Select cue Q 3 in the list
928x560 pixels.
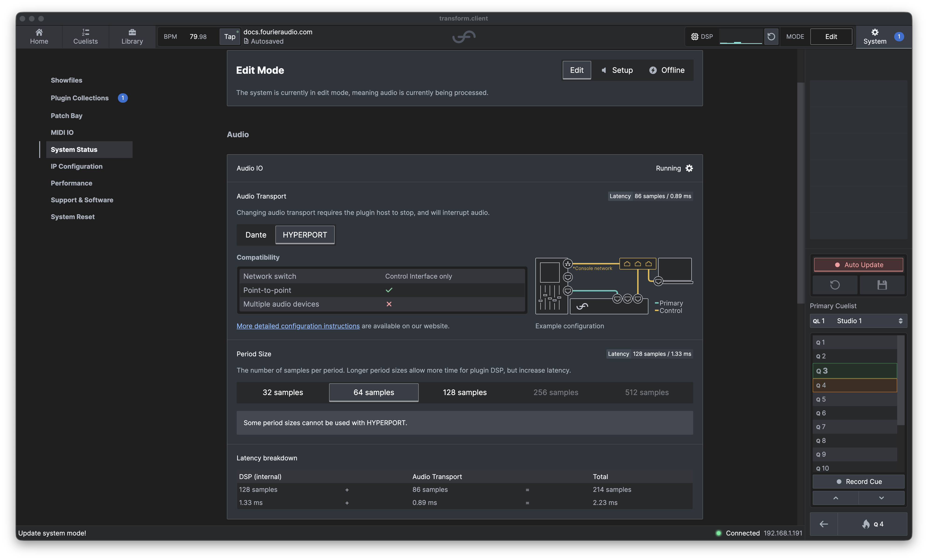pyautogui.click(x=854, y=371)
